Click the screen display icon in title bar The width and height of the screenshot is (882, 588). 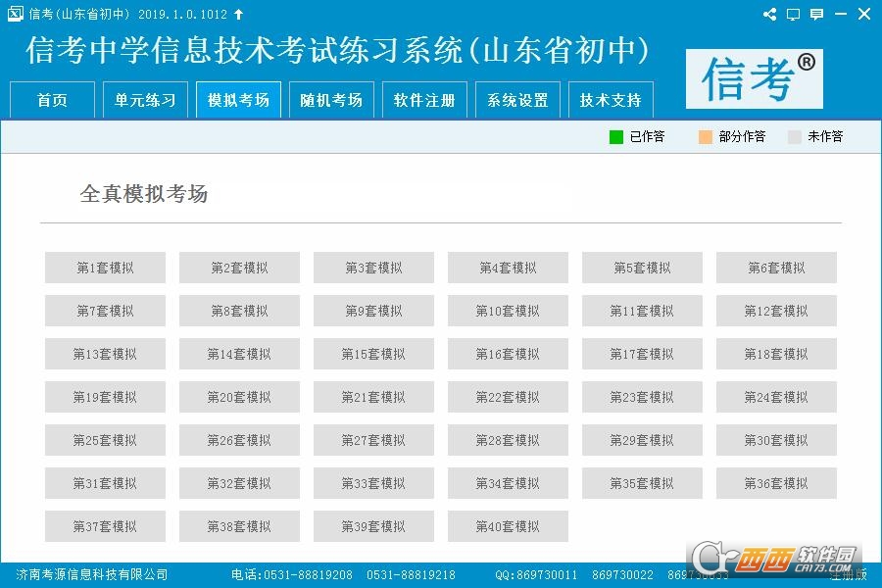tap(793, 14)
